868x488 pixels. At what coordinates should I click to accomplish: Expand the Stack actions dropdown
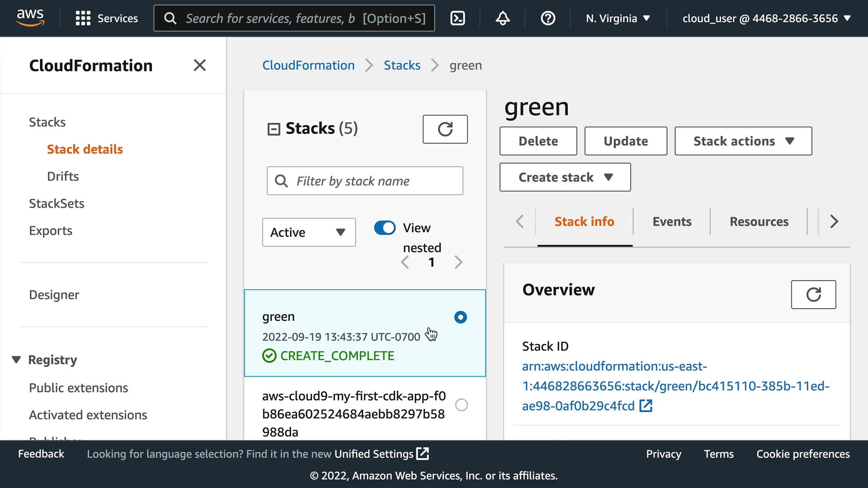[743, 141]
